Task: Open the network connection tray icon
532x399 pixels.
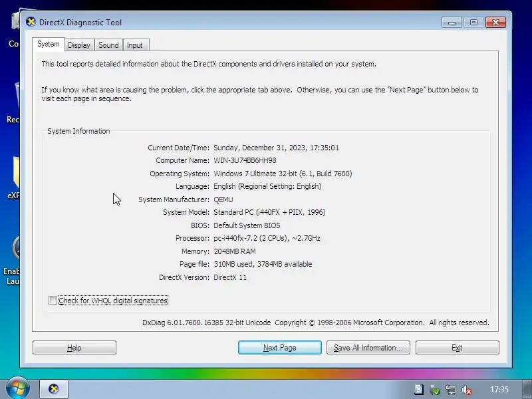Action: click(x=451, y=390)
